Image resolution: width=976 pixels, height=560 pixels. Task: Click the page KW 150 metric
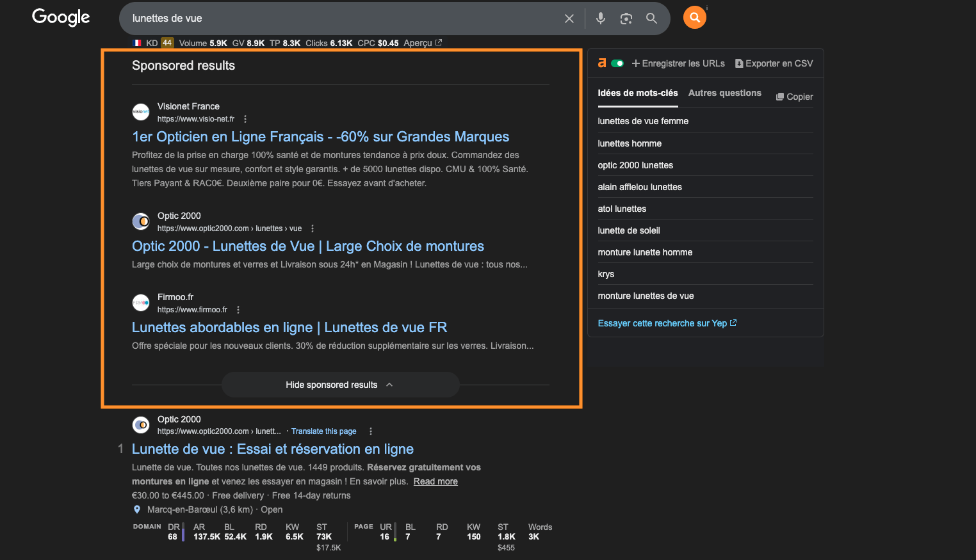point(474,532)
